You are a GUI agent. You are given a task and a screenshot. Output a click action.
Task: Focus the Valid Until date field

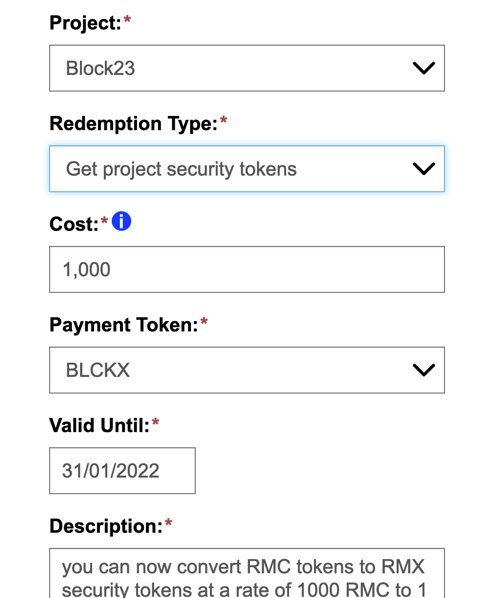(x=122, y=471)
